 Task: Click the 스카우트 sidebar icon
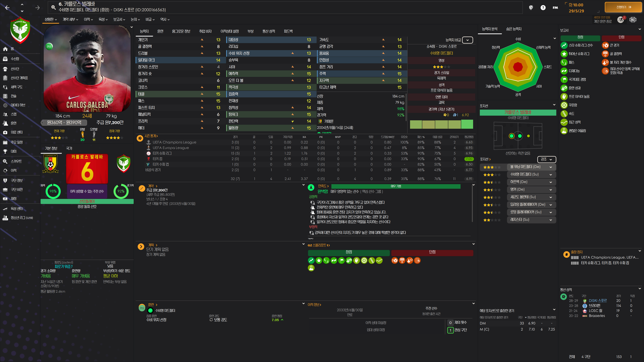point(5,161)
